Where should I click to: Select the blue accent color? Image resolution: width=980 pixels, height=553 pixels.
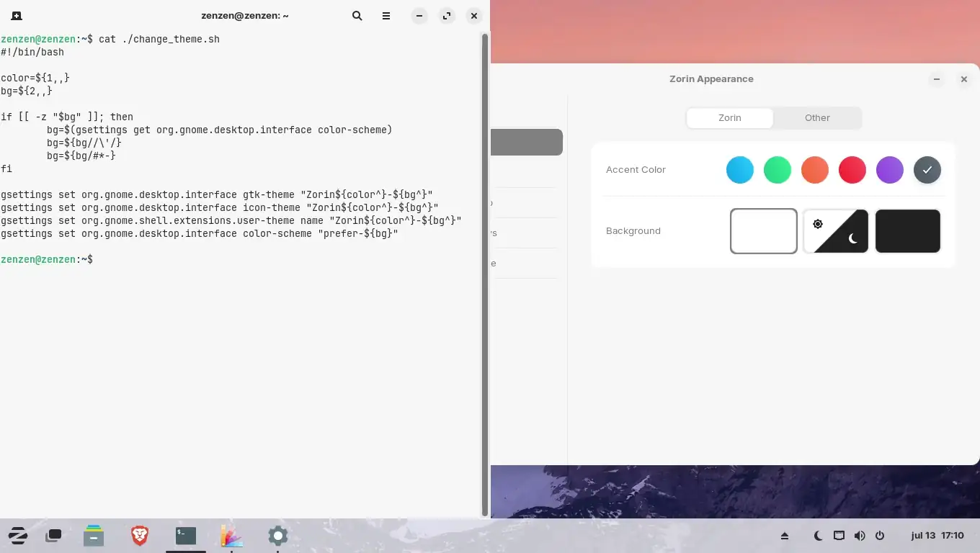click(x=740, y=170)
